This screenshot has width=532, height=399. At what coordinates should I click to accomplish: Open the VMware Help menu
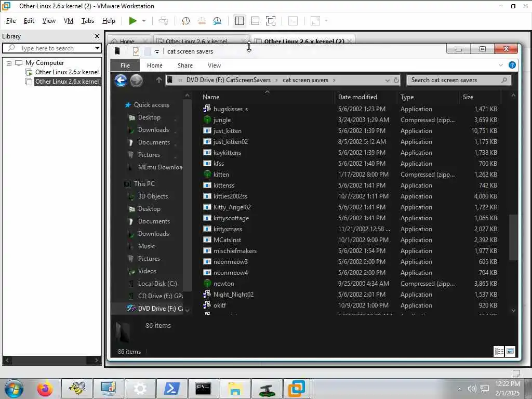(109, 21)
